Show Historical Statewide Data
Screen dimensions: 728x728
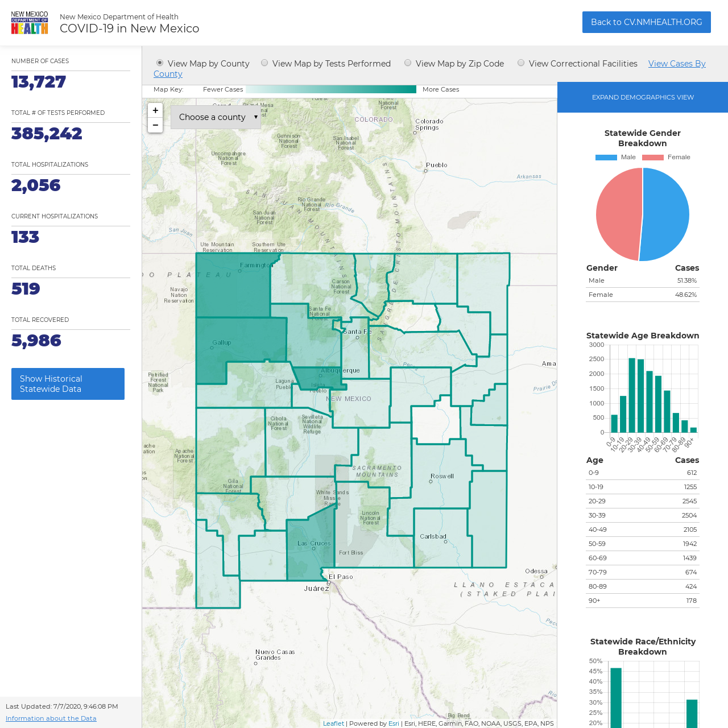68,384
